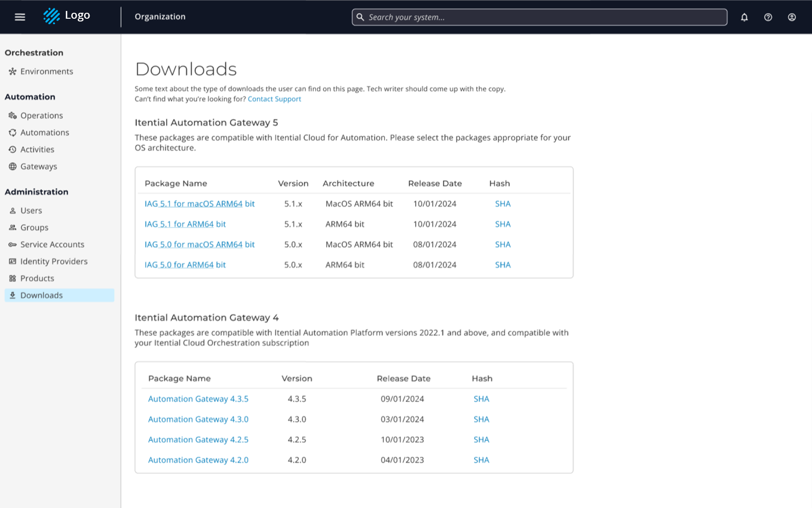Click the Downloads page title
Image resolution: width=812 pixels, height=508 pixels.
tap(186, 69)
